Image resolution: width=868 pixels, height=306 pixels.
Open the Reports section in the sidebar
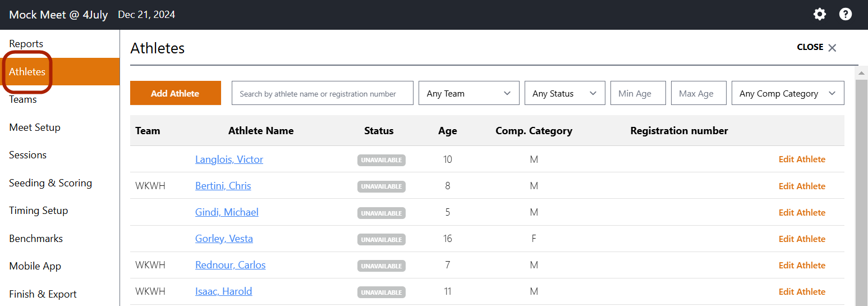point(26,44)
